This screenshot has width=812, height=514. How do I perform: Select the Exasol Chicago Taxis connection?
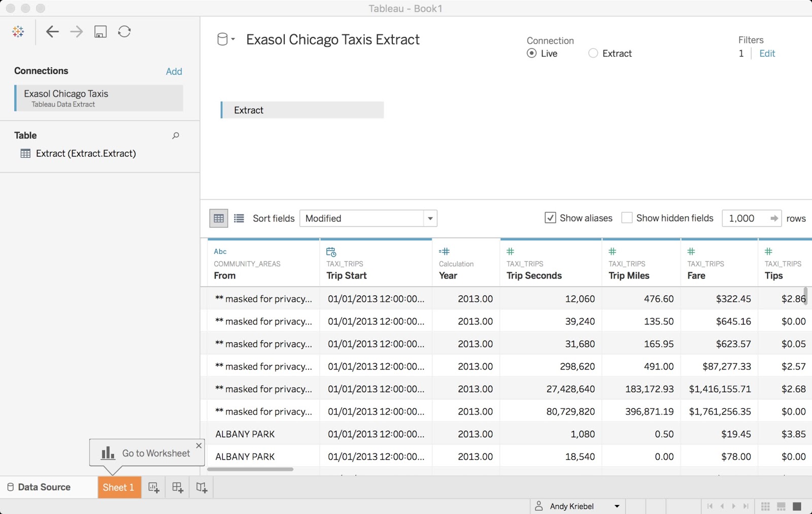pyautogui.click(x=99, y=98)
